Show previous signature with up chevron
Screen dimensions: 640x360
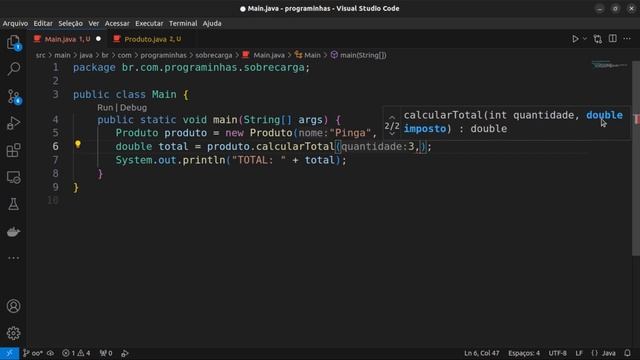pos(392,118)
